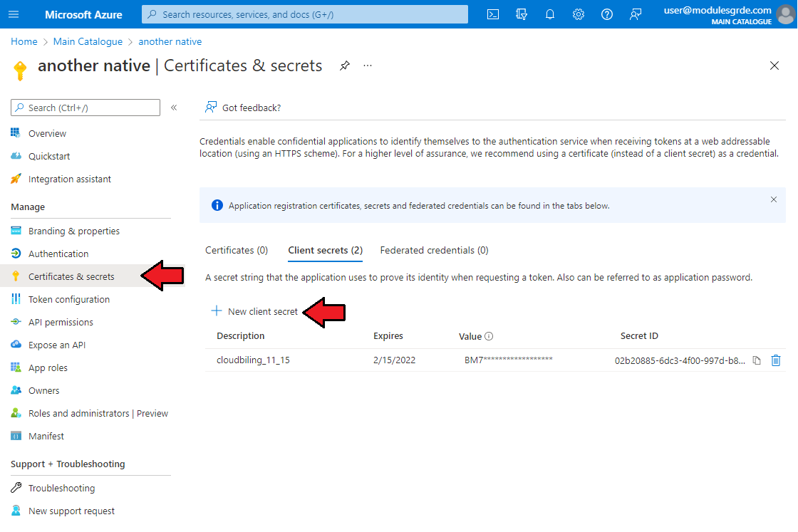Open the Federated credentials (0) tab
This screenshot has height=532, width=798.
434,250
